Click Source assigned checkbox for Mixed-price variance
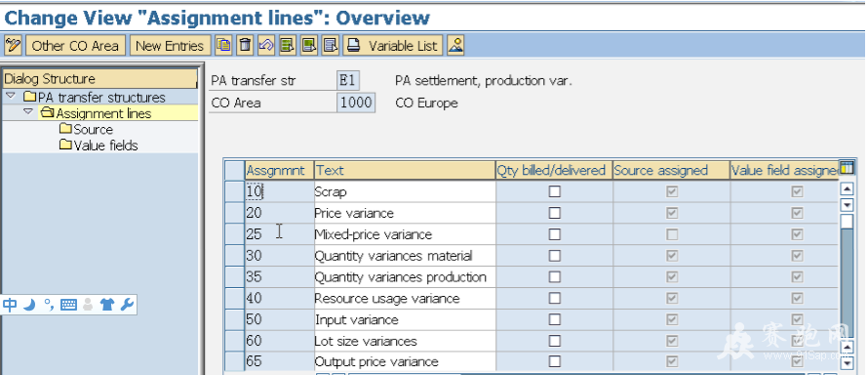Image resolution: width=868 pixels, height=375 pixels. (x=672, y=234)
